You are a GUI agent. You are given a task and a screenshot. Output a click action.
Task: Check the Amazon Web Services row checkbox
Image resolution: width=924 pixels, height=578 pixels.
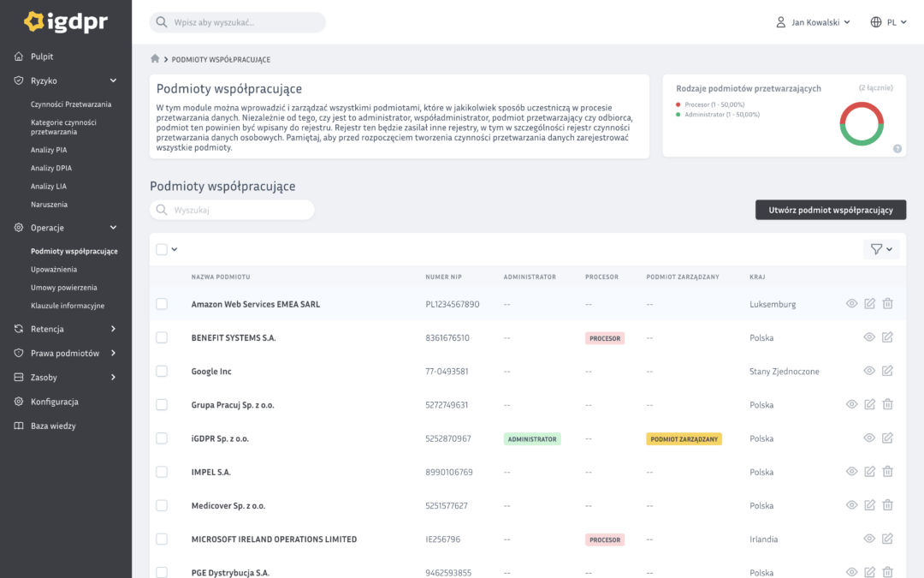click(162, 304)
